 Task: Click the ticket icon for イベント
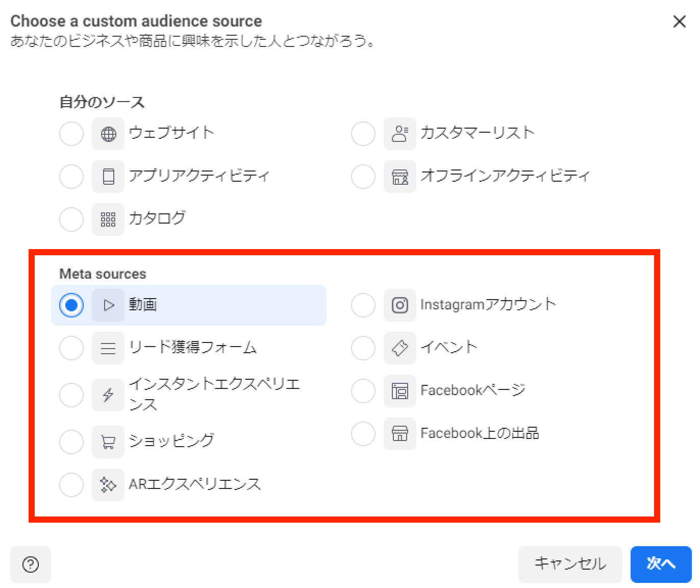pos(399,348)
